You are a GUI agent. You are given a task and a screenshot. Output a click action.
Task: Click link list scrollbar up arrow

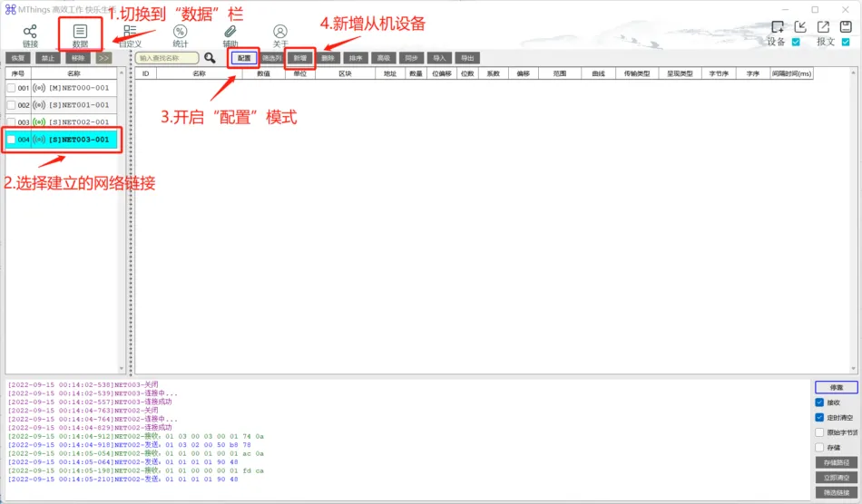[x=122, y=73]
